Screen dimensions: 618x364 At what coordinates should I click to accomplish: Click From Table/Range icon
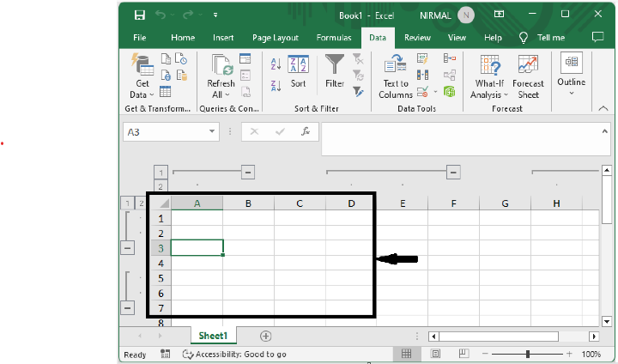[x=166, y=92]
